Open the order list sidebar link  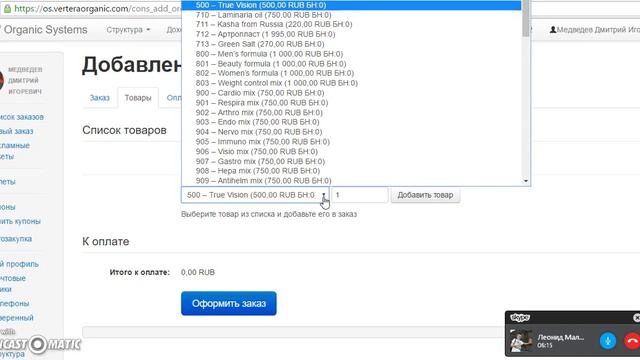pyautogui.click(x=22, y=117)
